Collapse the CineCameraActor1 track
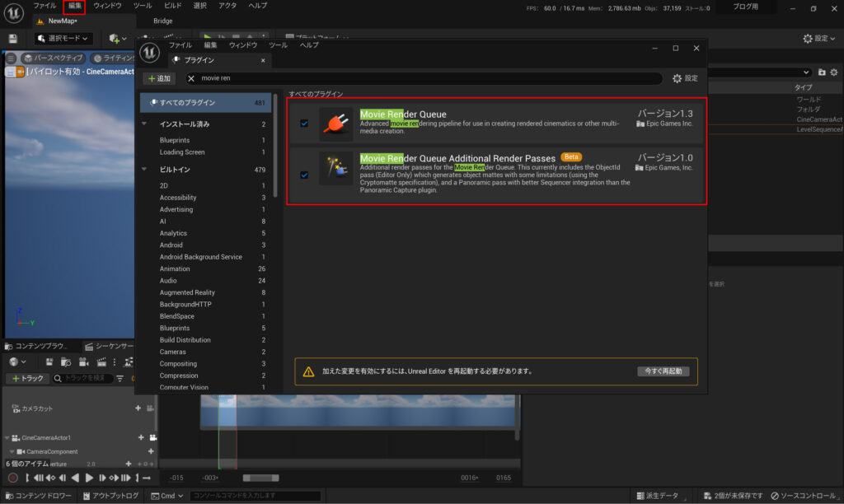 [x=7, y=438]
